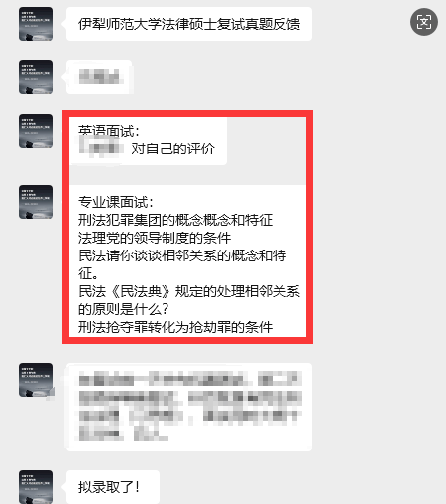Select the 刑法犯罪集团的概念概念和特征 line

(175, 220)
